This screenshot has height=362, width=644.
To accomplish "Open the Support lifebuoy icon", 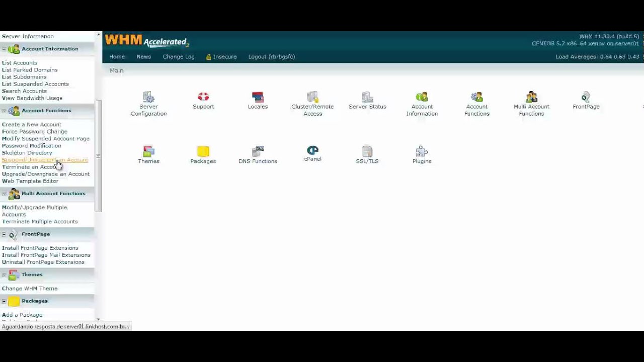I will click(203, 97).
